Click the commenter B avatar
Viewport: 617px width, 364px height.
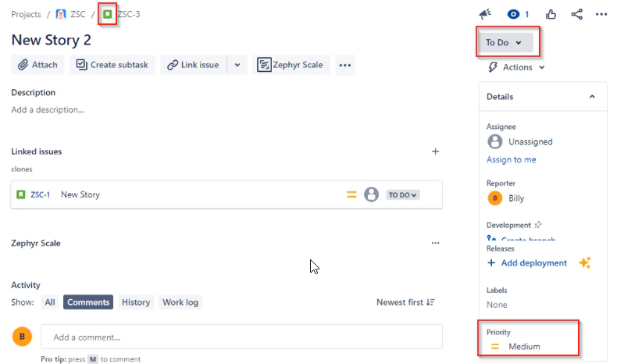[22, 337]
